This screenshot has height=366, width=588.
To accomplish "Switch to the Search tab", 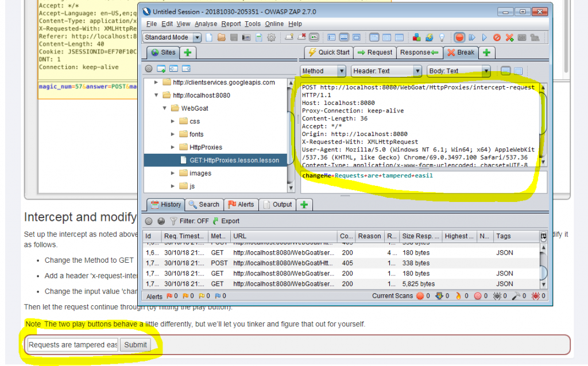I will tap(204, 205).
